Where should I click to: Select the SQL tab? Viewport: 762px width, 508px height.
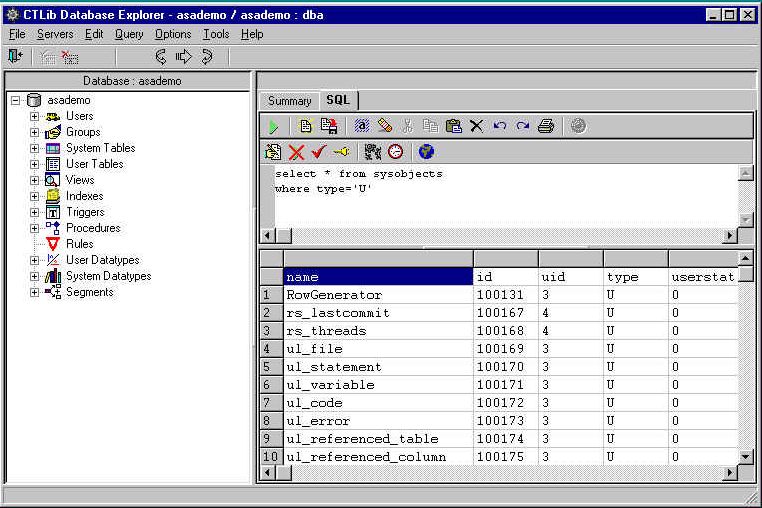(x=338, y=100)
